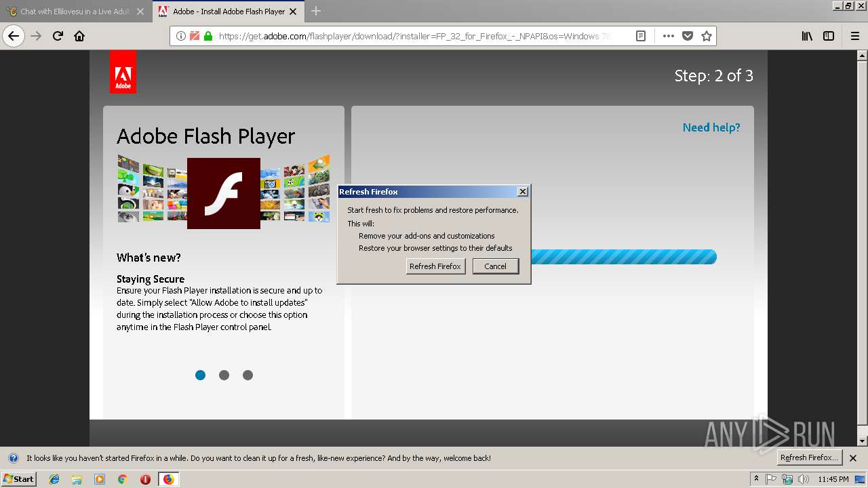Click the 11:45 PM clock

pos(833,479)
